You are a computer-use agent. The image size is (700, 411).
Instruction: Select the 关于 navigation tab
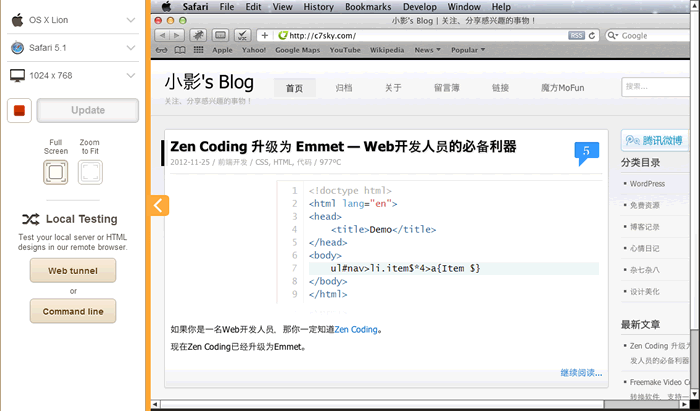393,88
